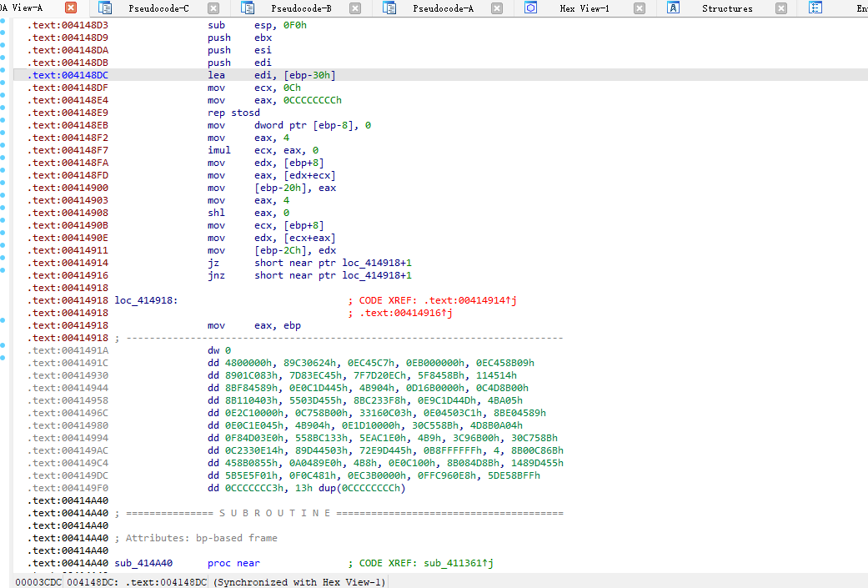
Task: Switch to the Hex View-1 tab
Action: [x=584, y=8]
